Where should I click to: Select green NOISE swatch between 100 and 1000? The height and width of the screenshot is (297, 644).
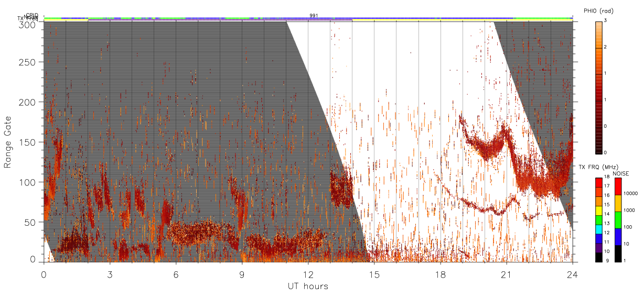tap(617, 220)
